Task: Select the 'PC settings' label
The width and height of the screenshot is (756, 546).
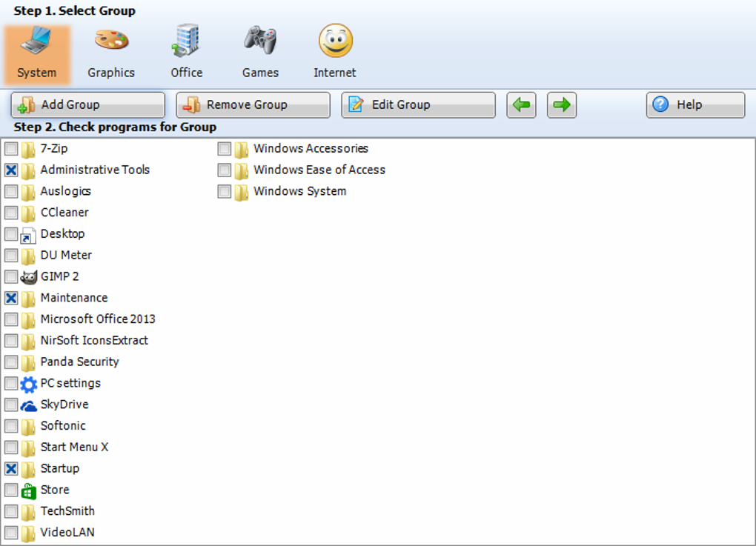Action: point(71,383)
